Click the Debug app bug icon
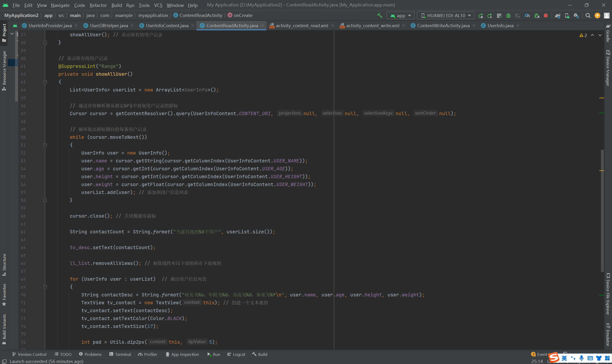The width and height of the screenshot is (612, 364). coord(508,16)
